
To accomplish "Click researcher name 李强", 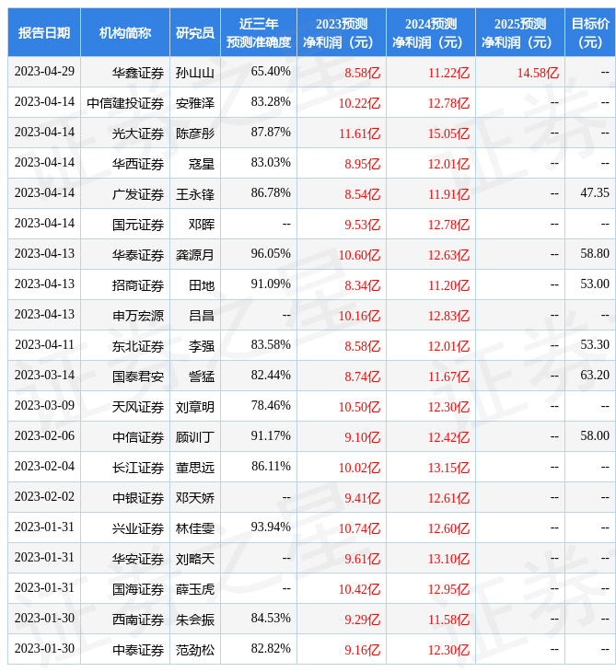I will click(202, 346).
